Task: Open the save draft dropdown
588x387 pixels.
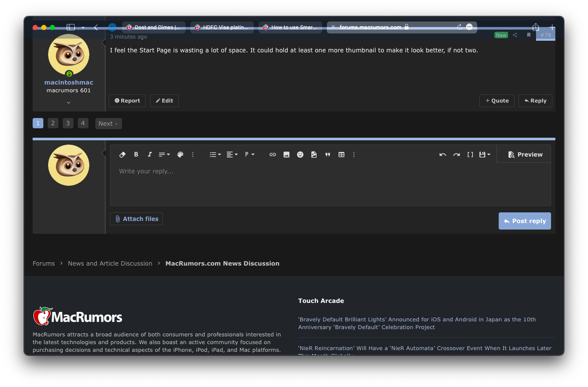Action: (x=484, y=154)
